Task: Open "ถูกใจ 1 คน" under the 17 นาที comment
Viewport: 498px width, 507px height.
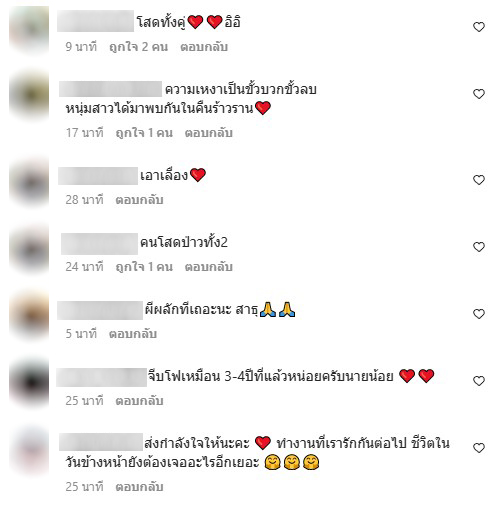Action: [144, 133]
